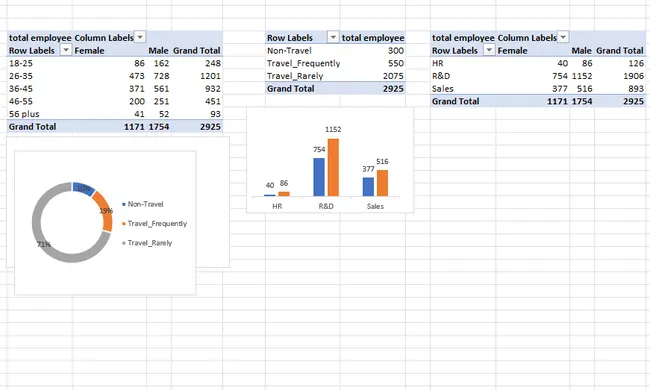The height and width of the screenshot is (390, 650).
Task: Select the blue Non-Travel donut segment
Action: tap(83, 189)
